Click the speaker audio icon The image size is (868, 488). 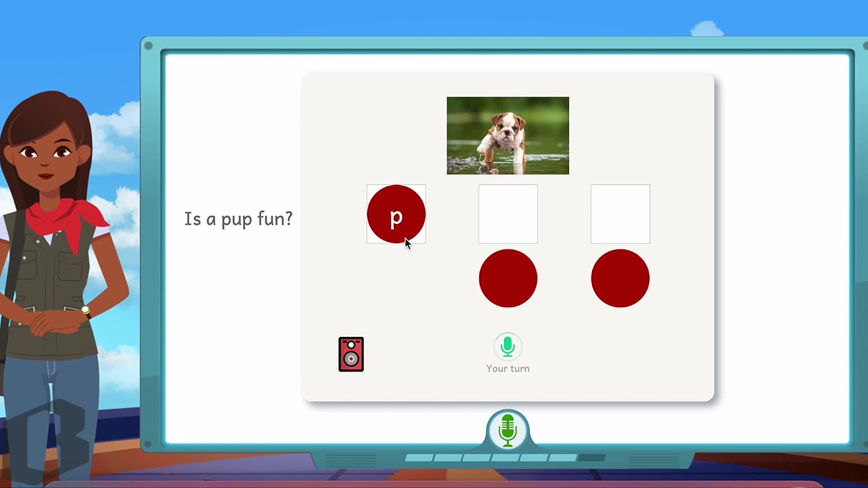(351, 354)
